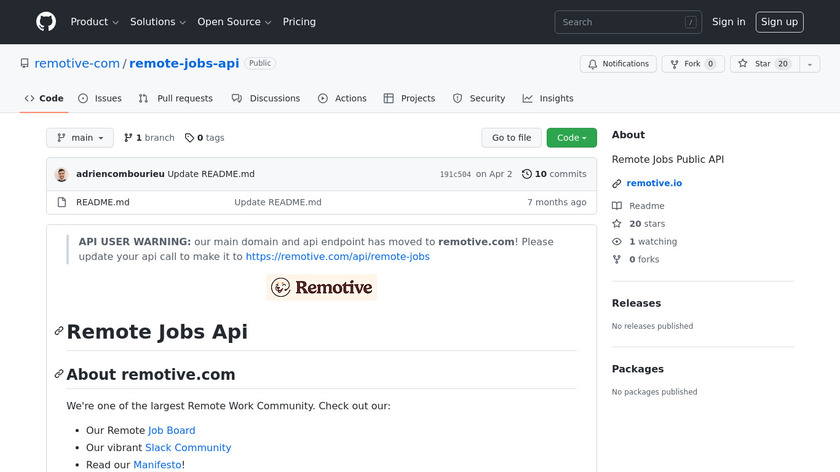The width and height of the screenshot is (840, 472).
Task: Expand the main branch dropdown
Action: coord(80,138)
